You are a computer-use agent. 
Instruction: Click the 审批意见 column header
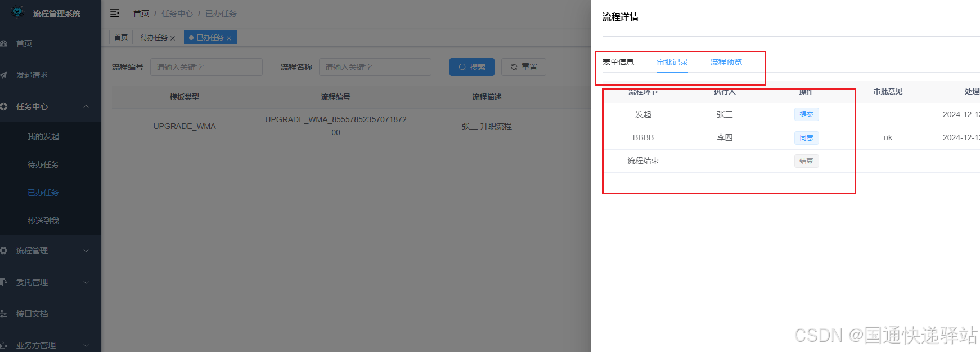[x=888, y=91]
